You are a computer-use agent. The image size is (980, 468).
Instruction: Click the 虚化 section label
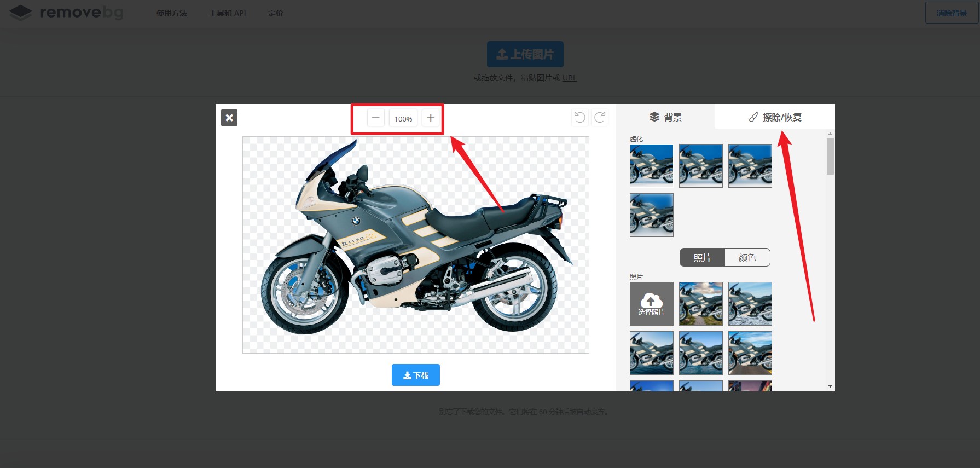[x=636, y=139]
